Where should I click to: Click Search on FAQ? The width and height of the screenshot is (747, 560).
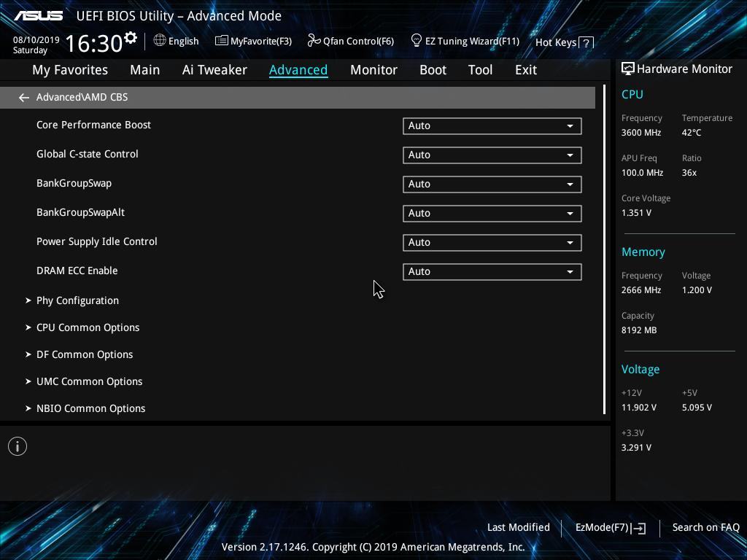[705, 527]
